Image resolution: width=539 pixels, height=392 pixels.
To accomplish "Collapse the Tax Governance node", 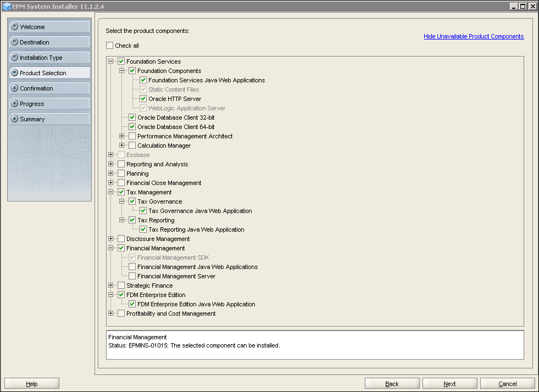I will tap(121, 201).
